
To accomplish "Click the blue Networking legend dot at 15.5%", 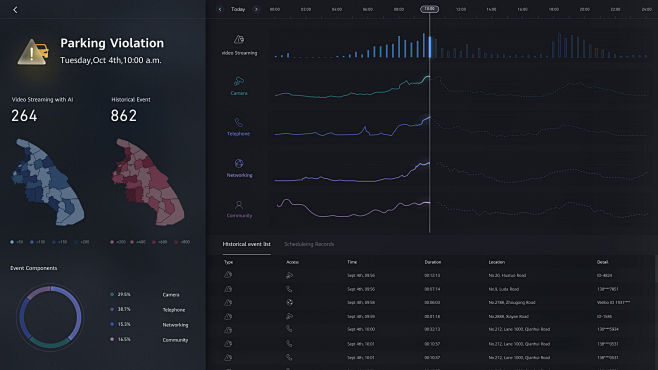I will [112, 324].
